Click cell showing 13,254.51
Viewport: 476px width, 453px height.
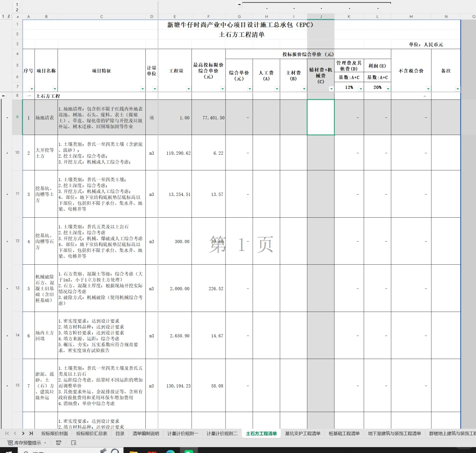pos(175,194)
